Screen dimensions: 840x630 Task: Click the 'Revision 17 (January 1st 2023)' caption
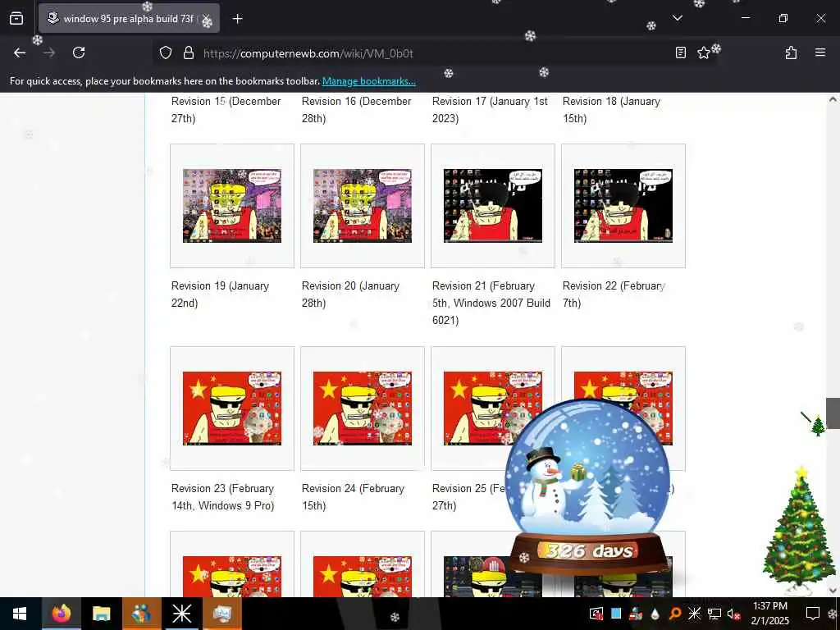click(490, 110)
